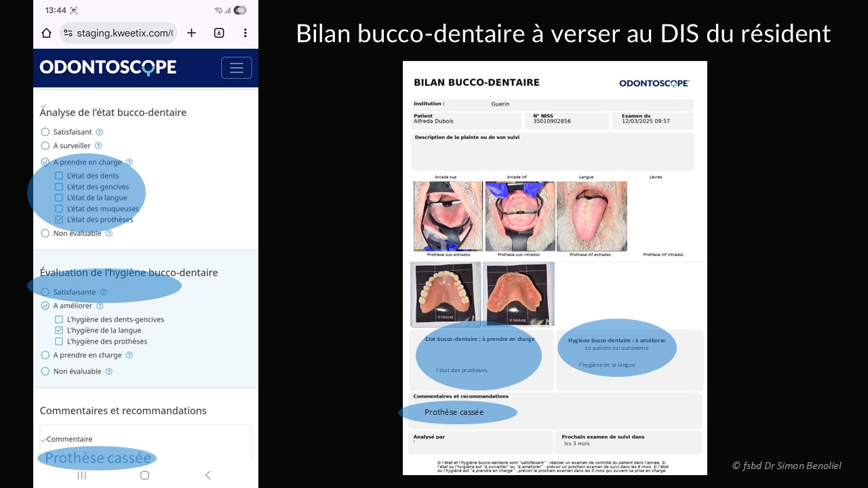Click the ODONTOSCOPE logo in app header

click(108, 67)
